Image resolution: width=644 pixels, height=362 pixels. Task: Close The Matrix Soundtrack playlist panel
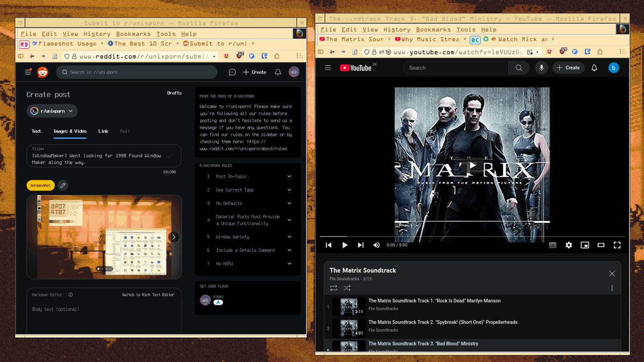(612, 274)
